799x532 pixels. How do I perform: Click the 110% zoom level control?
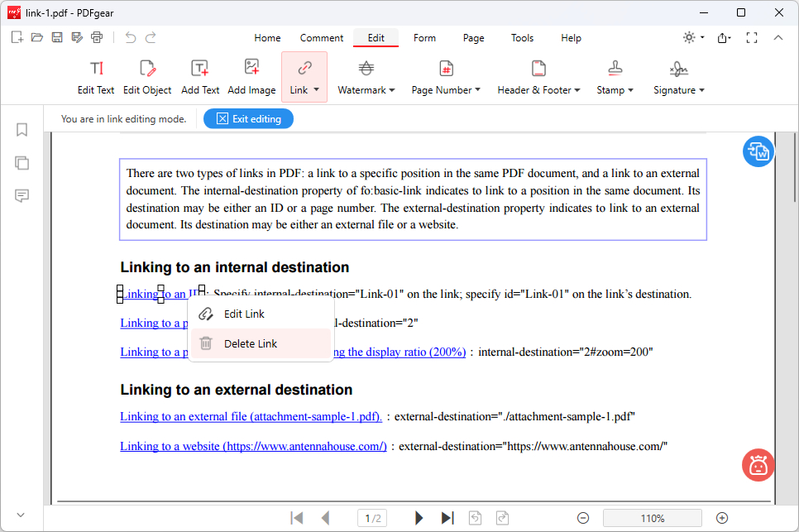click(652, 518)
